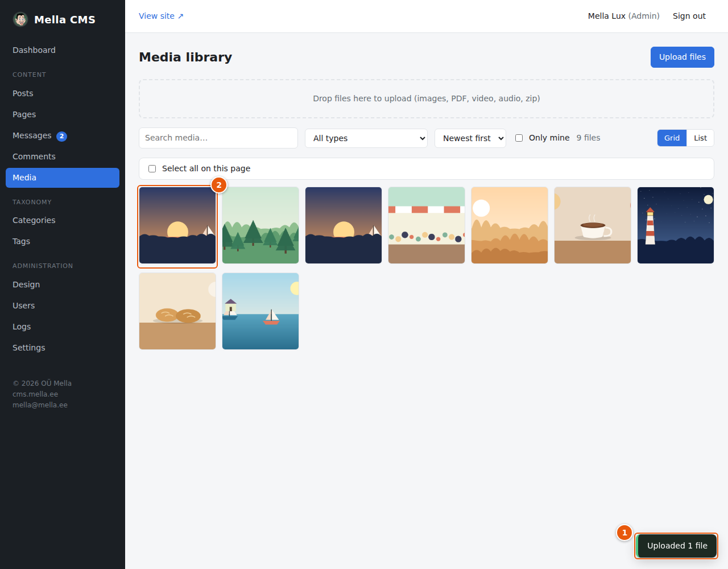The width and height of the screenshot is (728, 569).
Task: Select the steaming coffee cup thumbnail
Action: (x=593, y=225)
